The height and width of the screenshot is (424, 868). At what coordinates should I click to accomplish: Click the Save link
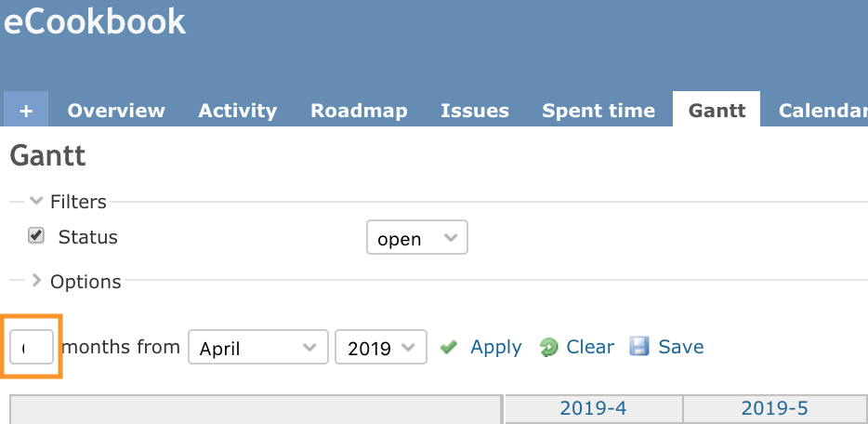681,347
